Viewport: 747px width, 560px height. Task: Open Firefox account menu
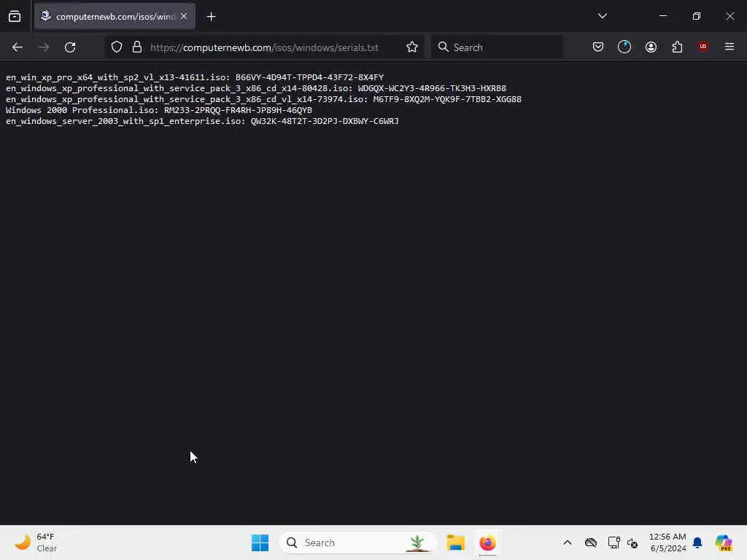tap(651, 47)
